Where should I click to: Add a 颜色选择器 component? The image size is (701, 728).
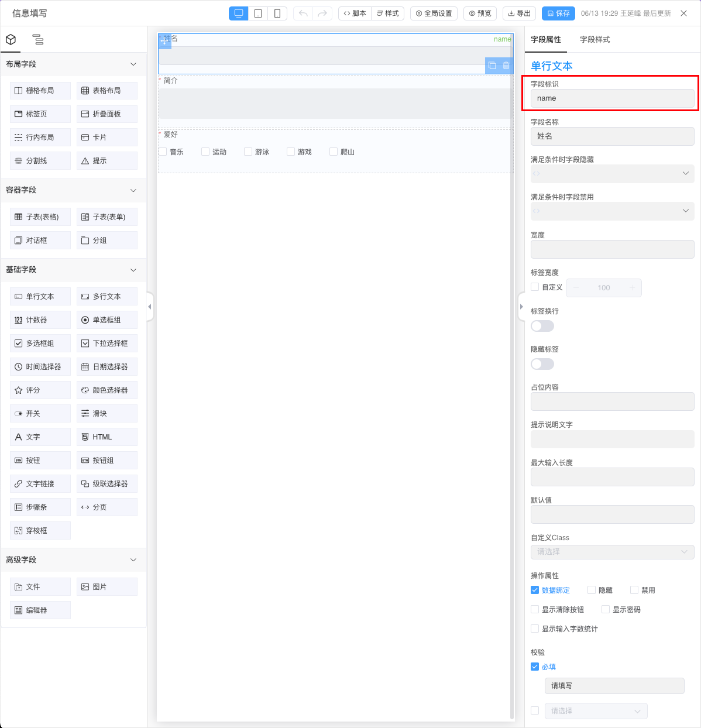(106, 390)
